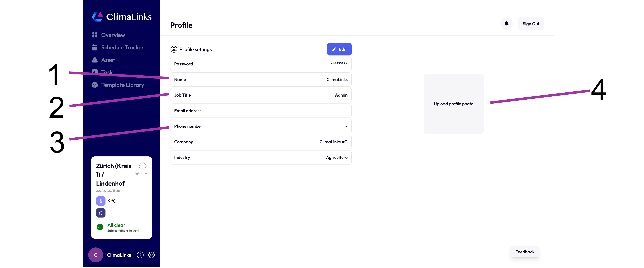Select the thermometer temperature icon

pyautogui.click(x=101, y=201)
